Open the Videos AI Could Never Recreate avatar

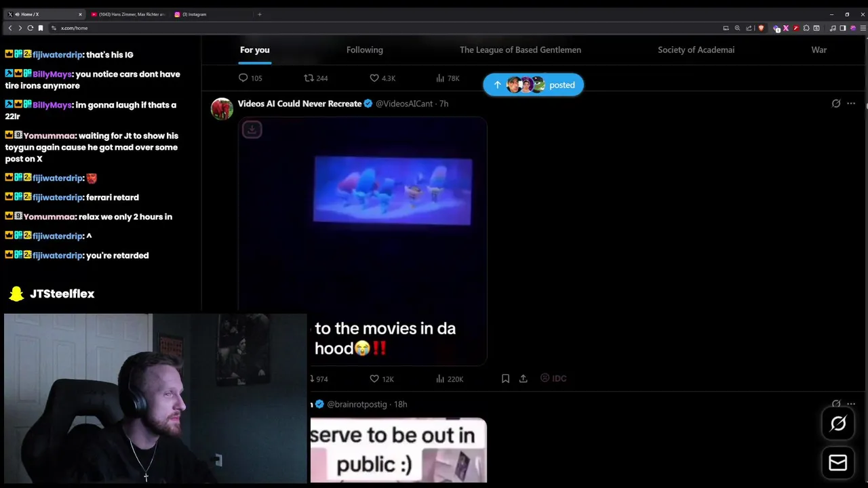click(x=222, y=108)
